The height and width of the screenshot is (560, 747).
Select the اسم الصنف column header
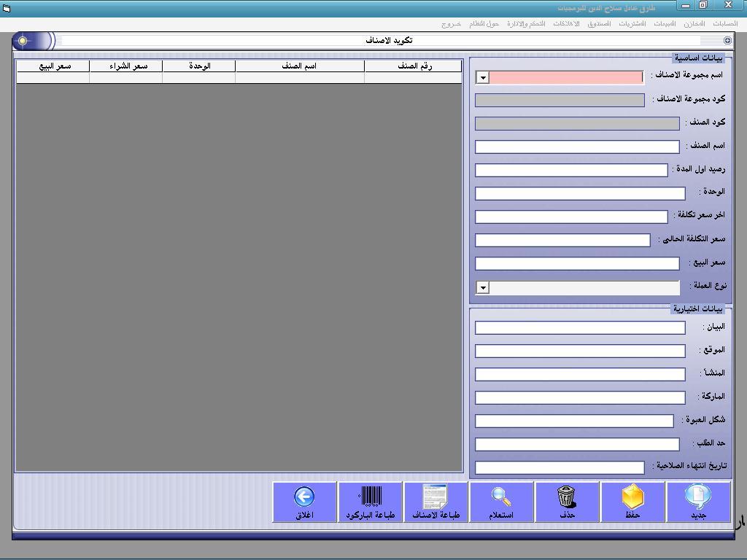click(x=300, y=66)
